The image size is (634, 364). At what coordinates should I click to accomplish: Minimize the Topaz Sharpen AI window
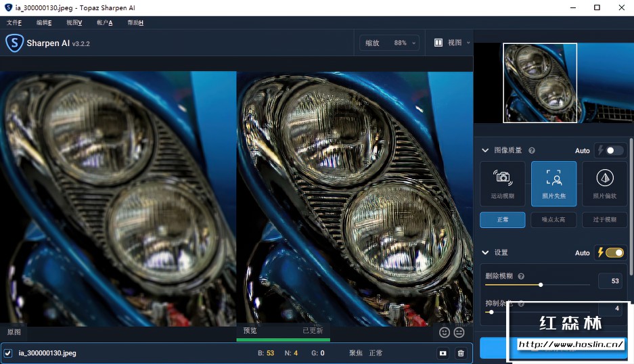pos(573,7)
